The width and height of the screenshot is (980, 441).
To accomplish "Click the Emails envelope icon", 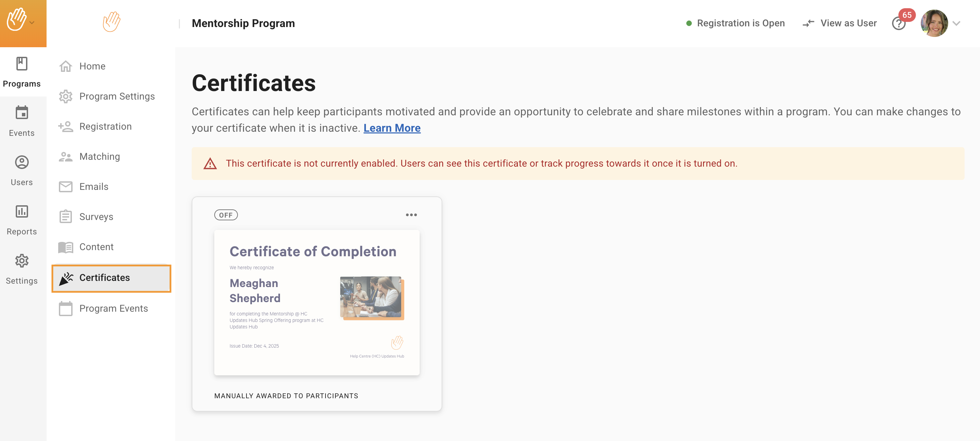I will 65,187.
